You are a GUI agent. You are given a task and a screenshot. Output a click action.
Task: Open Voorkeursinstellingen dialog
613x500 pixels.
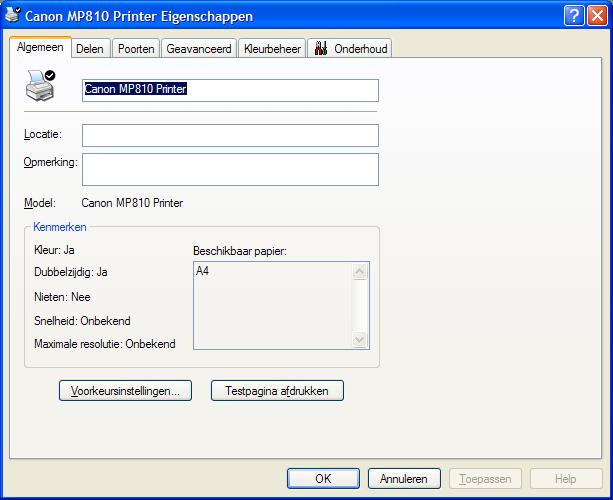125,391
